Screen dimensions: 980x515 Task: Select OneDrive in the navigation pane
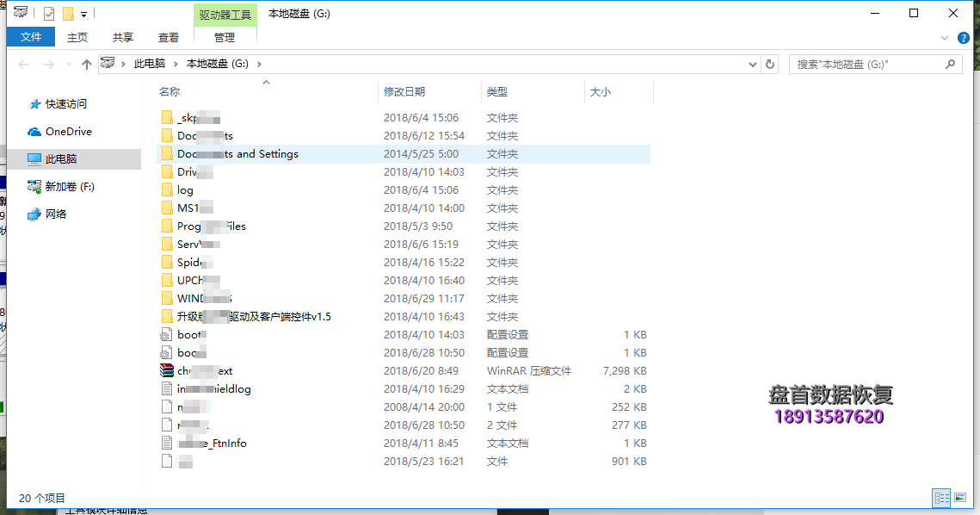pos(68,132)
